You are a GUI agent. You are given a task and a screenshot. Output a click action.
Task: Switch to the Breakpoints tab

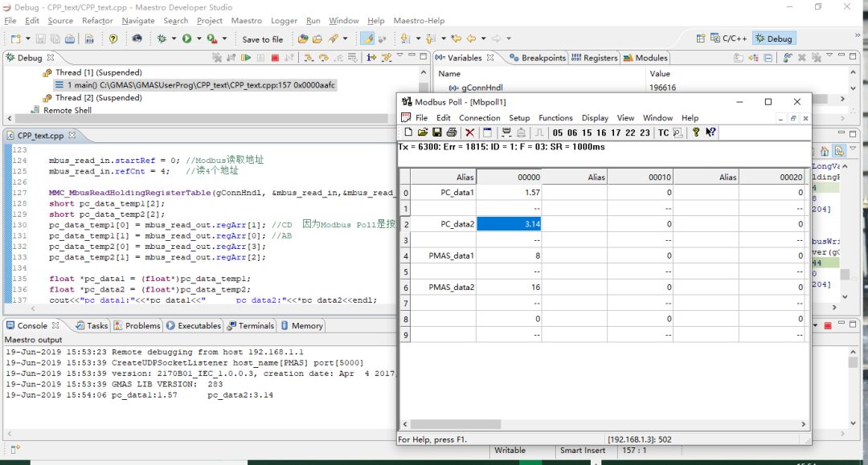538,58
